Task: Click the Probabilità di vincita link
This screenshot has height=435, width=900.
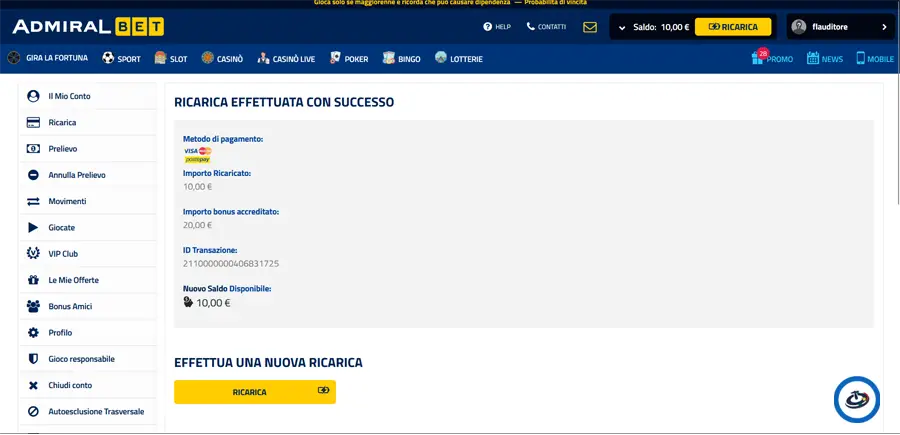Action: point(556,3)
